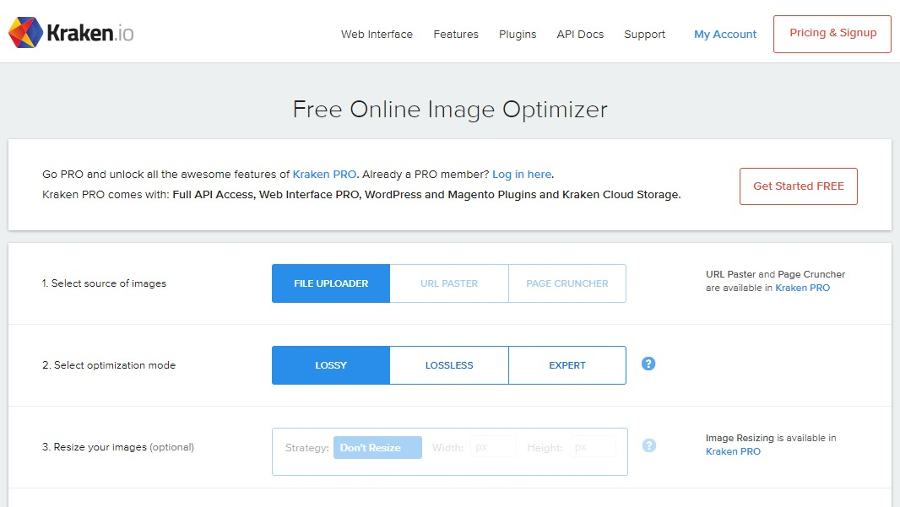Click the Free Online Image Optimizer heading

tap(450, 109)
